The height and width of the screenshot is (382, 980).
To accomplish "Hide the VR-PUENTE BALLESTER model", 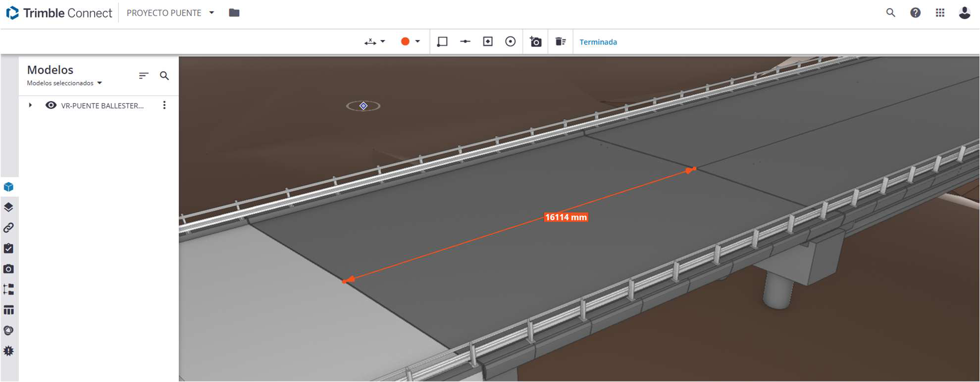I will click(x=51, y=106).
